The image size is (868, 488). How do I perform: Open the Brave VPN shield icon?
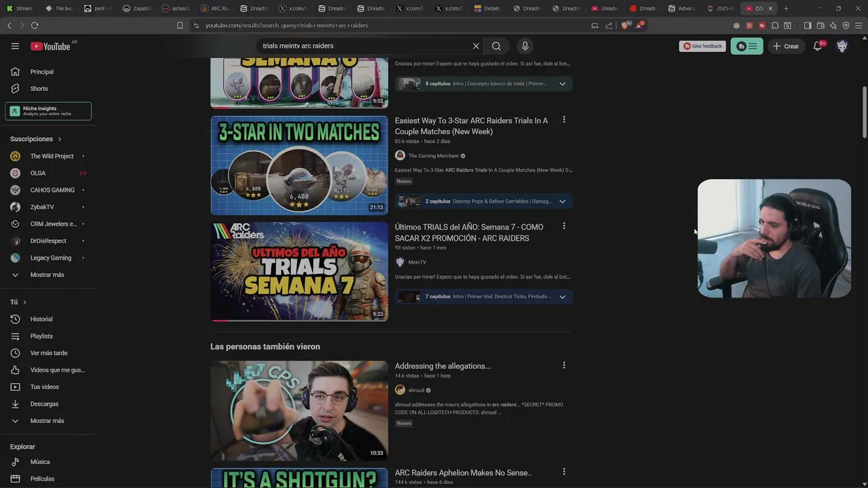point(846,26)
